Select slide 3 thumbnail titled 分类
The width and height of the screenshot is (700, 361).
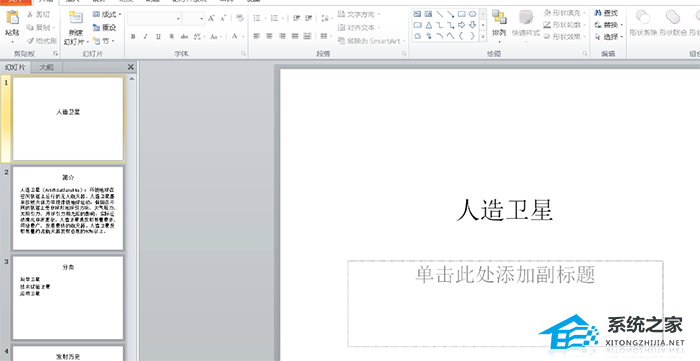[x=68, y=297]
